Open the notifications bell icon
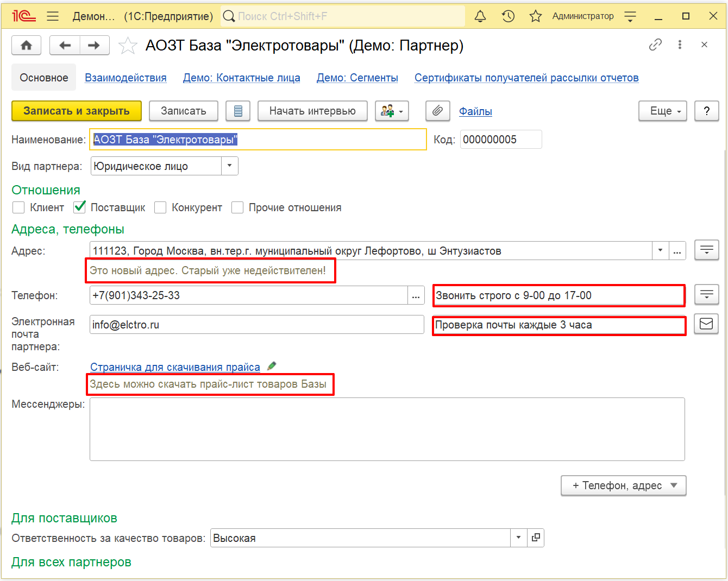The height and width of the screenshot is (581, 728). tap(480, 16)
